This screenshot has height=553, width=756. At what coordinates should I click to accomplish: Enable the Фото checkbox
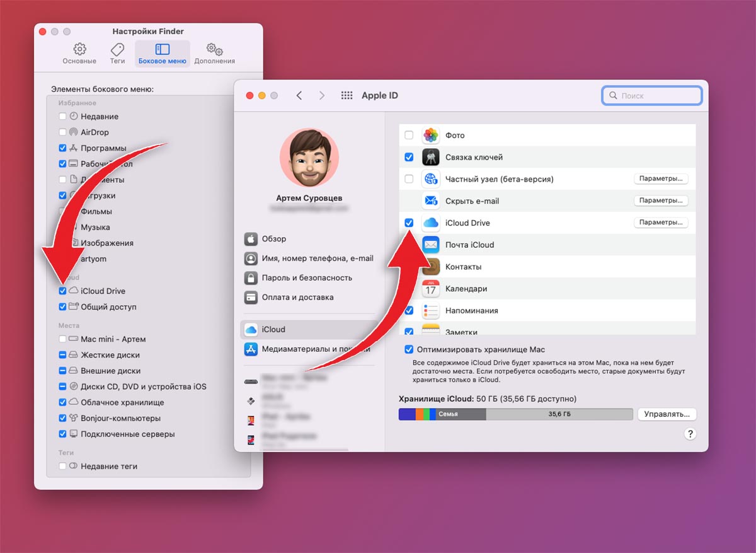pos(409,136)
